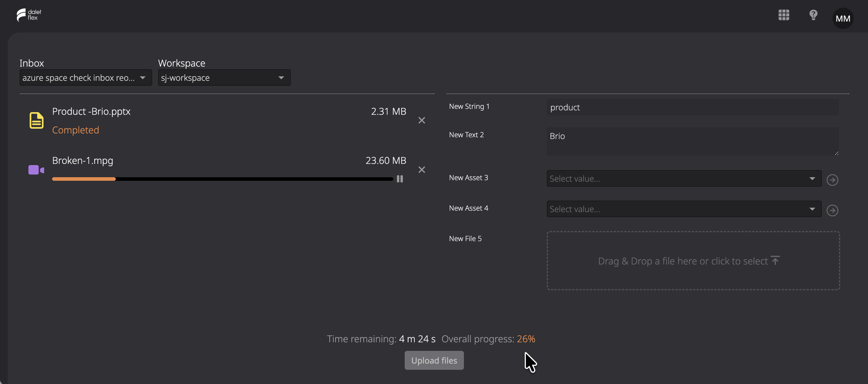Open the Workspace dropdown
The image size is (868, 384).
point(224,78)
